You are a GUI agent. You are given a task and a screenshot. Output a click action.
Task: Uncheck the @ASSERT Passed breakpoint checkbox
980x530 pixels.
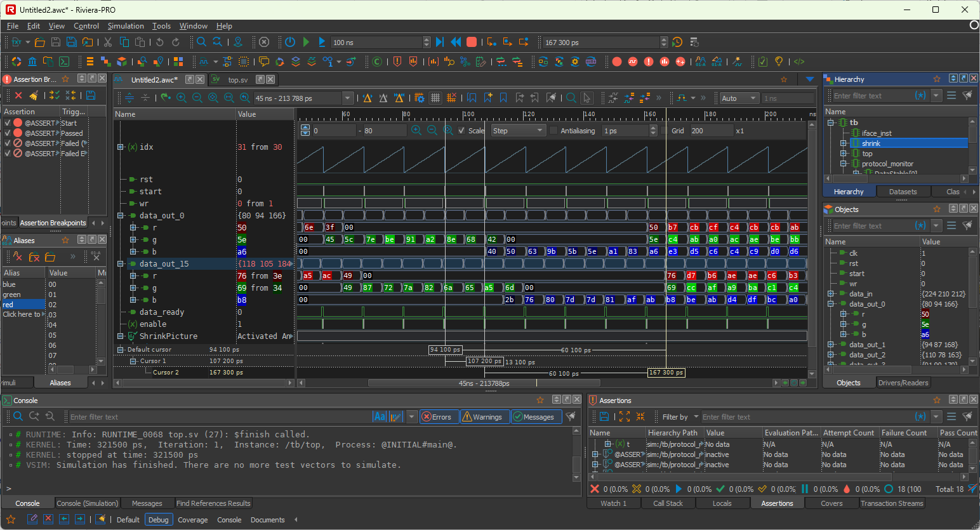tap(8, 133)
